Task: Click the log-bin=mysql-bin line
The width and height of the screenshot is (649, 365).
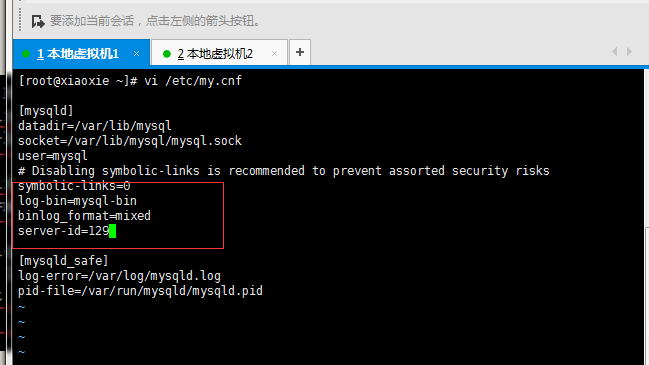Action: [x=77, y=201]
